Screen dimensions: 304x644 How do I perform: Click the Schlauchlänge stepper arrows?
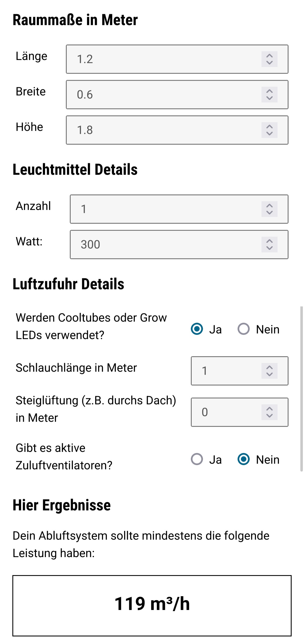pos(269,371)
